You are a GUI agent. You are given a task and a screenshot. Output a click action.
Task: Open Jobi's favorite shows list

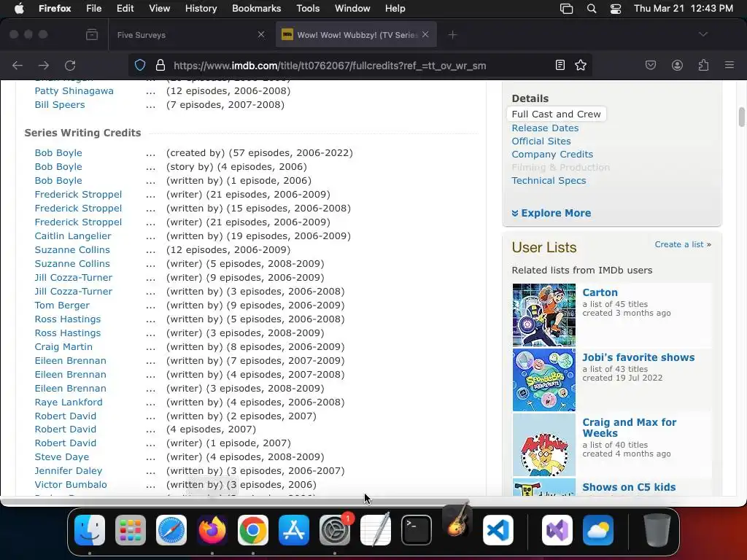(638, 357)
